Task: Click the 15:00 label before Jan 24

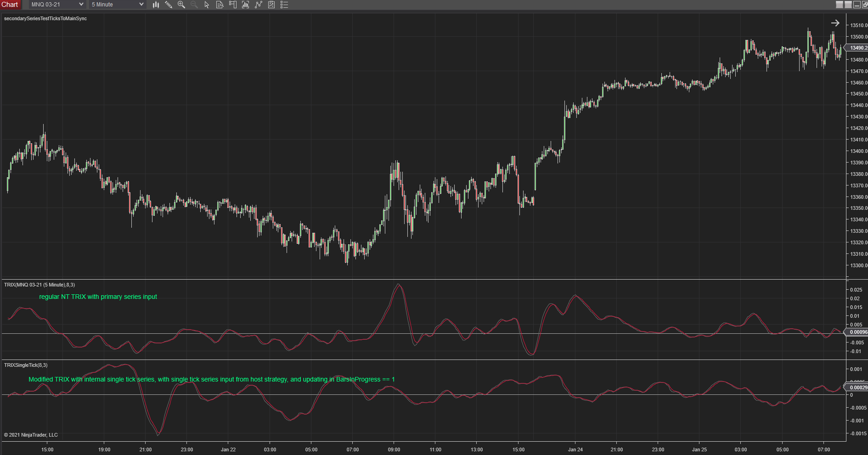Action: click(519, 449)
